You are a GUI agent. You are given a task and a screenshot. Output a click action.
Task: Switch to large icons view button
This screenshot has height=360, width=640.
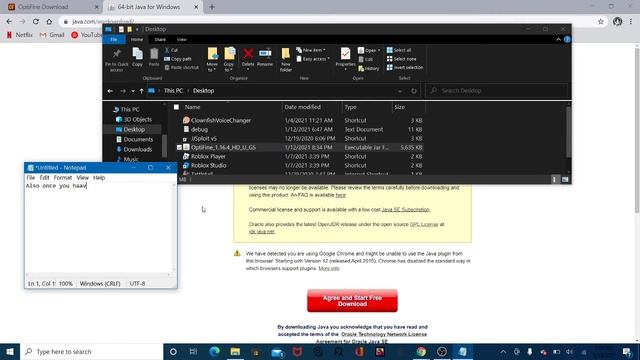click(x=565, y=180)
